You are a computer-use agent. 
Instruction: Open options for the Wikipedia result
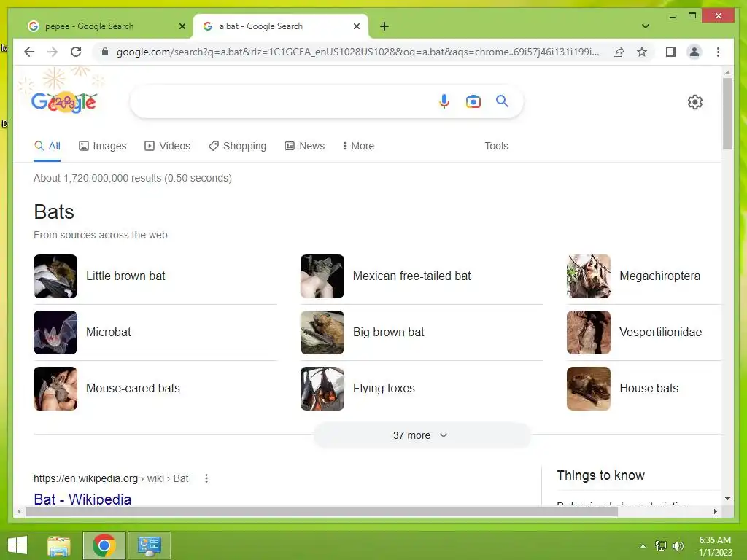coord(206,478)
